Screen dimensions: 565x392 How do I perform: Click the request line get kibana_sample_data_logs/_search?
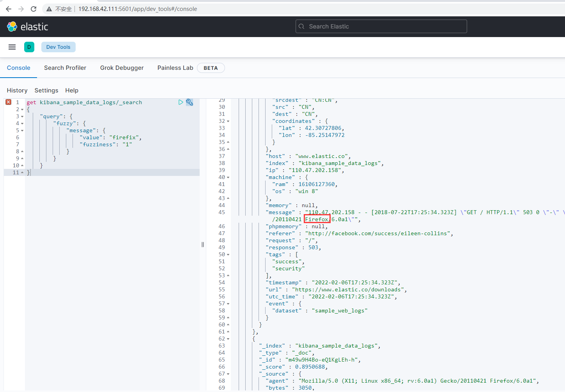click(x=84, y=102)
